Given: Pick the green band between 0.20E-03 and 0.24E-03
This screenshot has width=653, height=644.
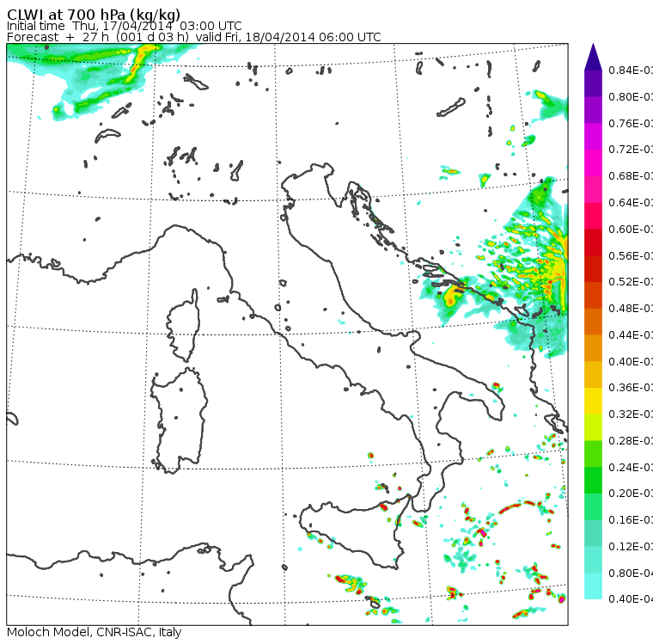Looking at the screenshot, I should coord(593,480).
